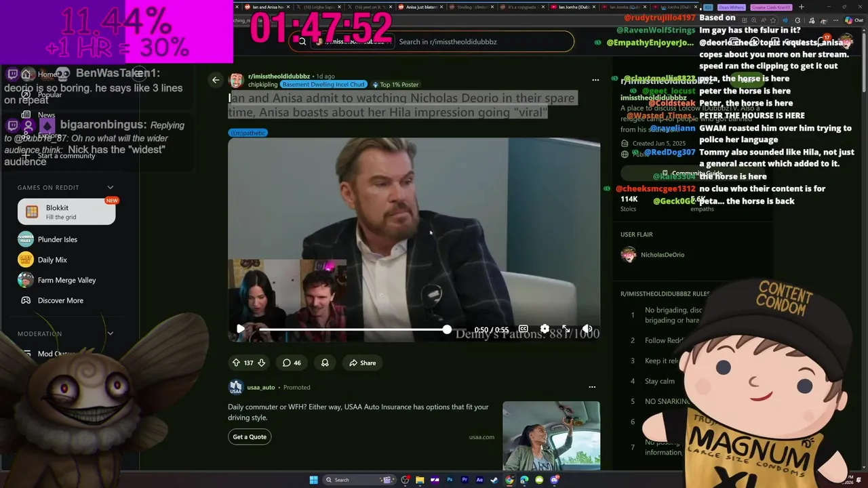Click the subreddit avatar beside the post title
The image size is (868, 488).
(236, 81)
